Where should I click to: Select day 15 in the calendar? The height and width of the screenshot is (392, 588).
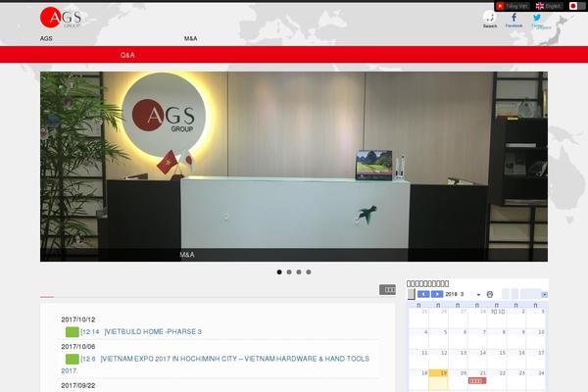click(503, 353)
